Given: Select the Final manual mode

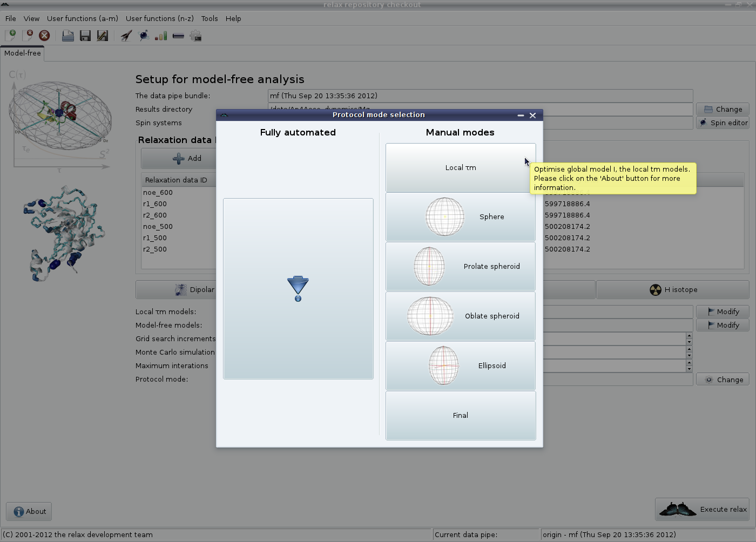Looking at the screenshot, I should coord(460,415).
